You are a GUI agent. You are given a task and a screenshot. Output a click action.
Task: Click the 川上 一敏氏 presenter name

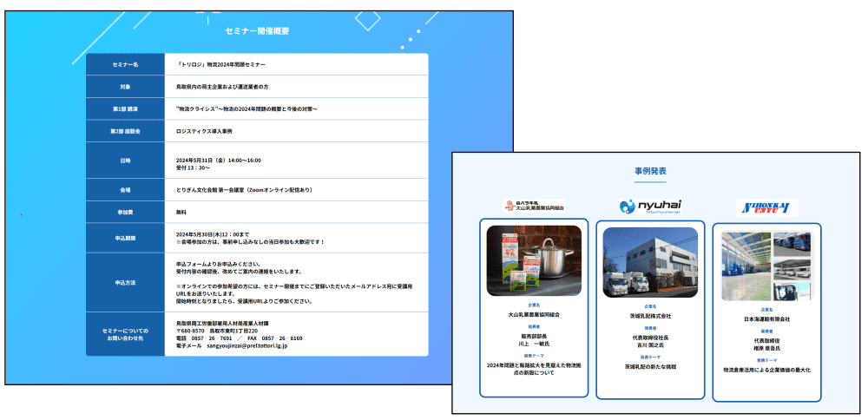[534, 344]
